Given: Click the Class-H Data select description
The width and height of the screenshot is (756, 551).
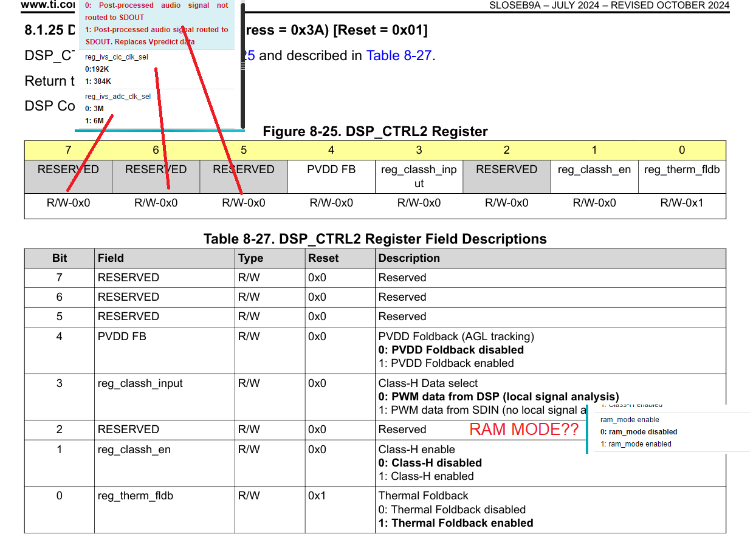Looking at the screenshot, I should tap(428, 383).
